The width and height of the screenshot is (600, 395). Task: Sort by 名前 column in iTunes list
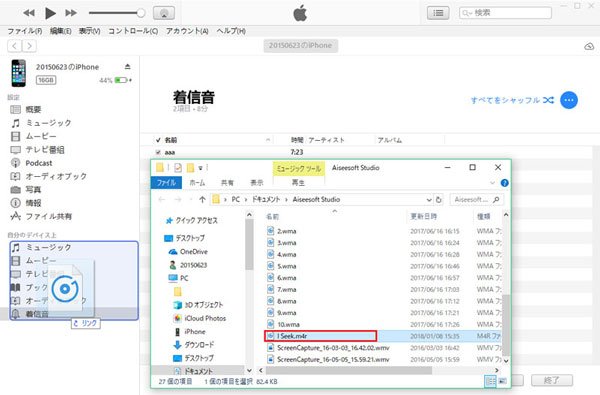[x=171, y=140]
